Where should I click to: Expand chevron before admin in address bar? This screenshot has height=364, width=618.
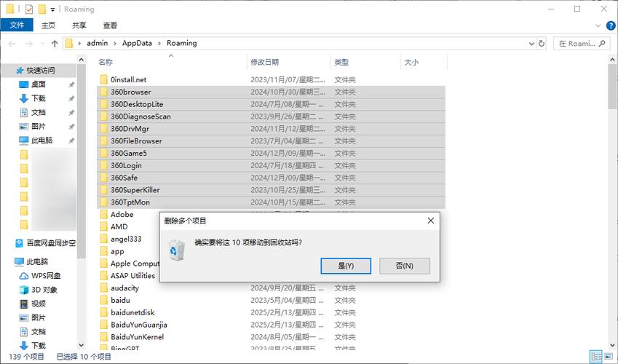(x=79, y=44)
